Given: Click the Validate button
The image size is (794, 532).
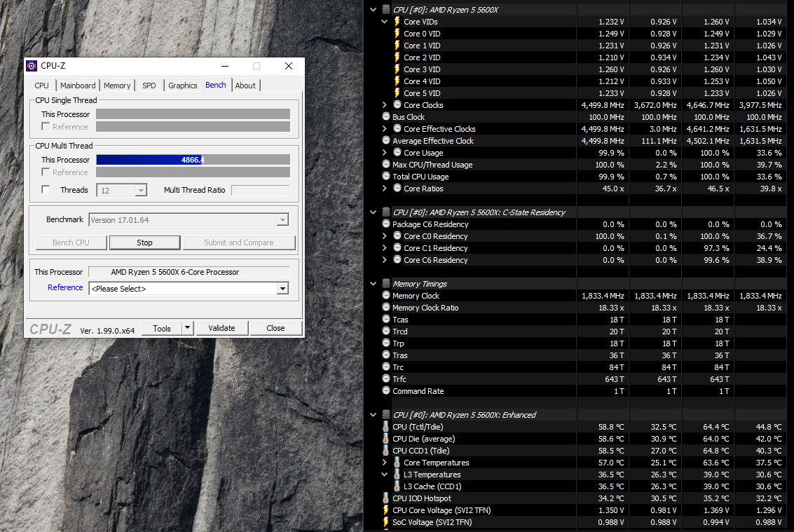Looking at the screenshot, I should (221, 328).
